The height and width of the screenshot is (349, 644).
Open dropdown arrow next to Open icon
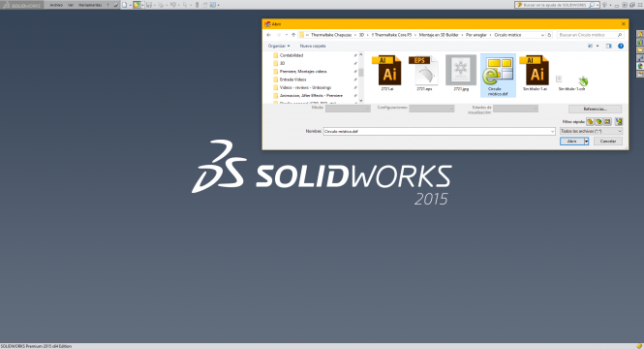(142, 6)
